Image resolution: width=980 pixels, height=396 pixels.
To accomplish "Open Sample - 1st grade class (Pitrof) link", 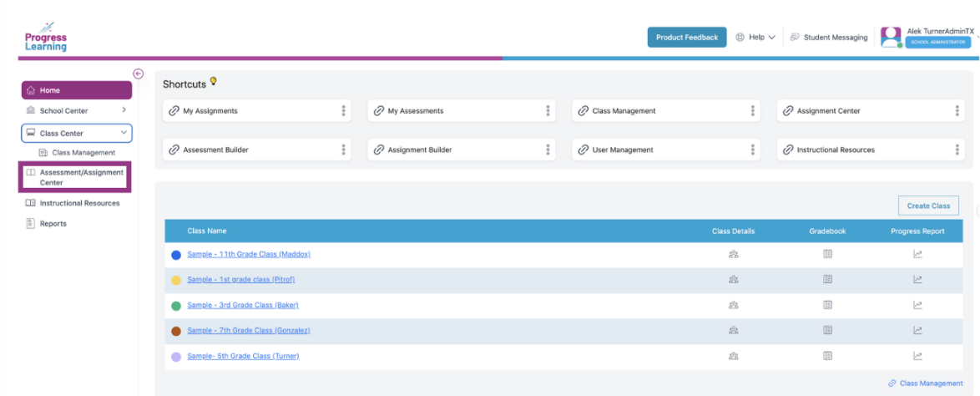I will [240, 280].
